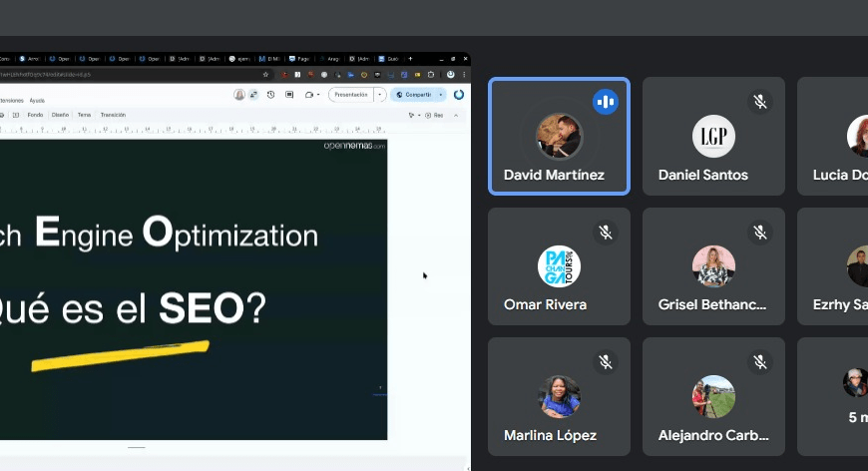Select David Martínez participant tile
The width and height of the screenshot is (868, 471).
tap(559, 137)
